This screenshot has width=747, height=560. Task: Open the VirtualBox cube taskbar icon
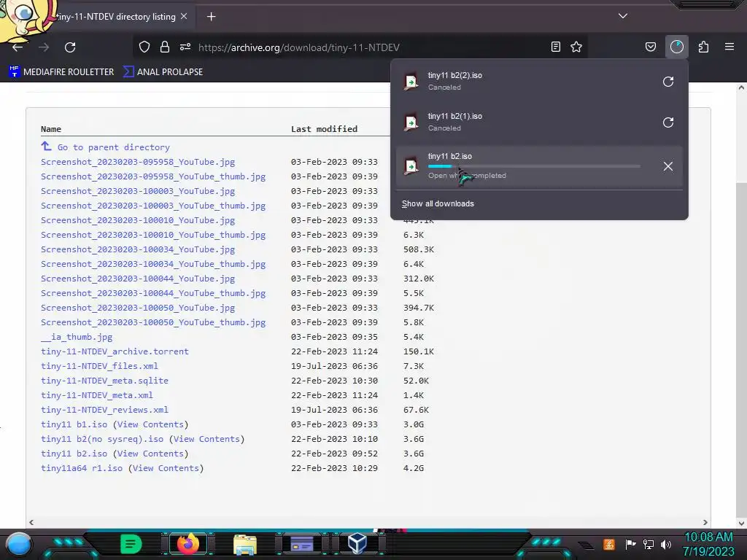click(357, 544)
